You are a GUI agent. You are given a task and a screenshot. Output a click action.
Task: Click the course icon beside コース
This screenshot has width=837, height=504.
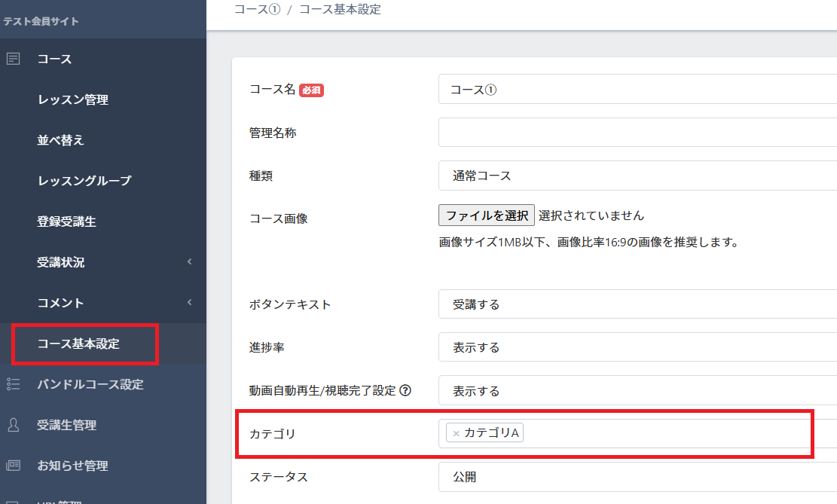[13, 59]
